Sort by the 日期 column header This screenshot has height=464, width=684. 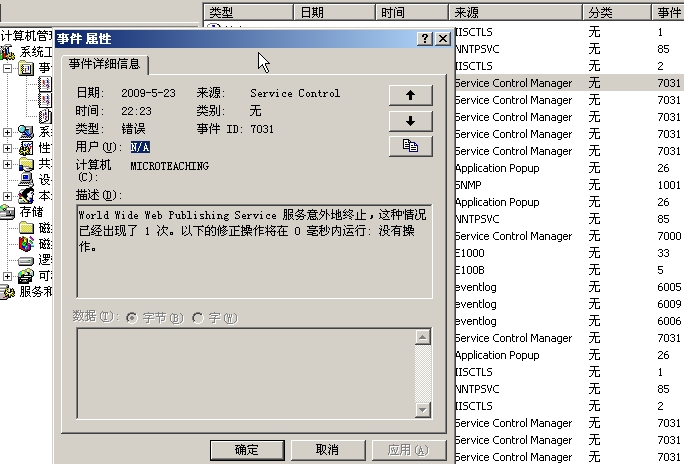pyautogui.click(x=334, y=12)
